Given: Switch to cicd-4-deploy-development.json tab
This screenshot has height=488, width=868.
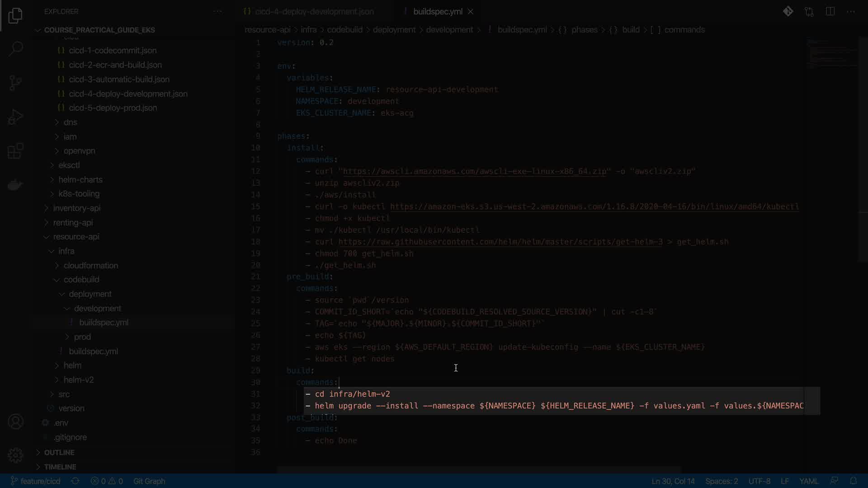Looking at the screenshot, I should click(x=314, y=11).
